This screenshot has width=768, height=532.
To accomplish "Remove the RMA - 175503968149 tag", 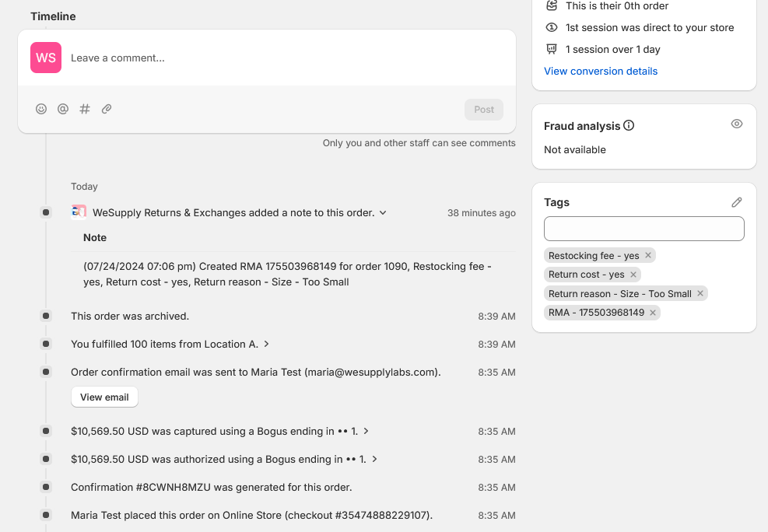I will [x=653, y=313].
